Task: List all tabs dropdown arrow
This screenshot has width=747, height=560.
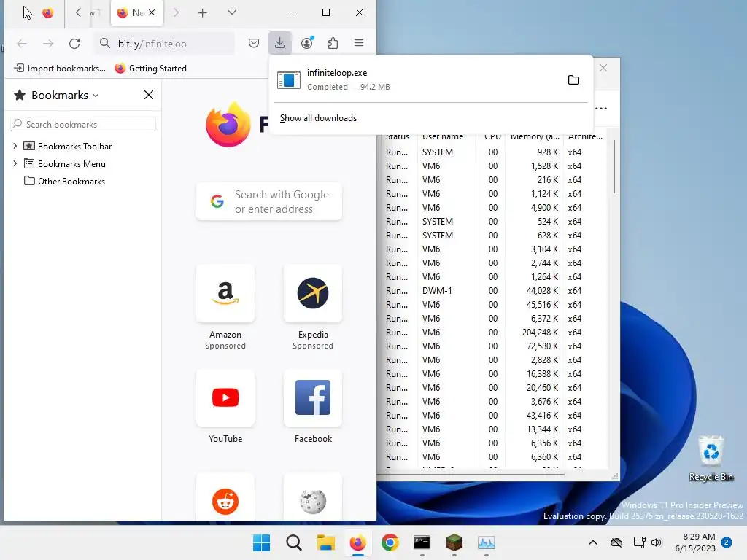Action: pos(231,12)
